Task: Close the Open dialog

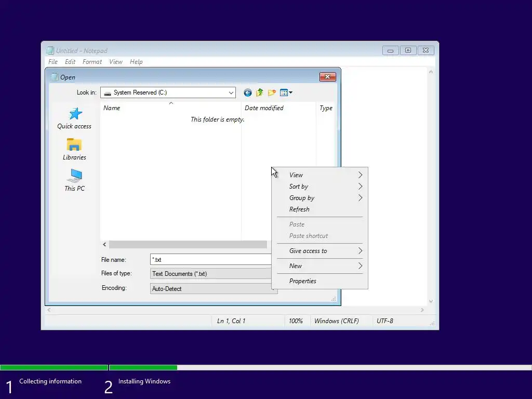Action: click(x=327, y=77)
